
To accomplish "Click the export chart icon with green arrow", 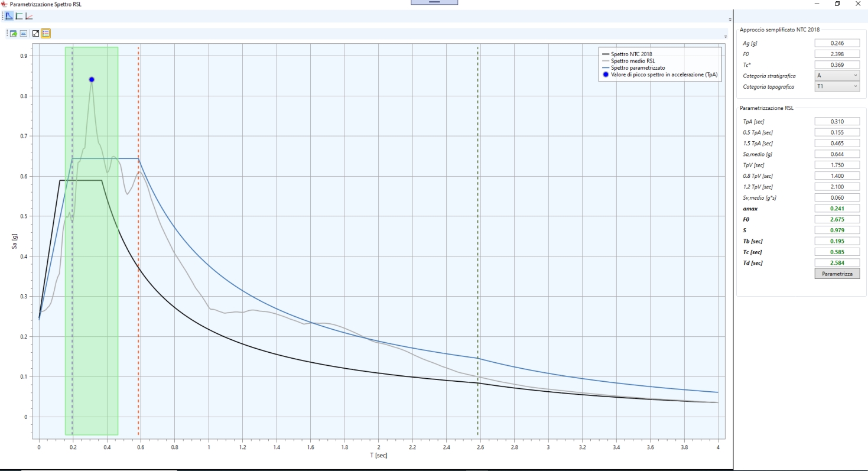I will 13,34.
